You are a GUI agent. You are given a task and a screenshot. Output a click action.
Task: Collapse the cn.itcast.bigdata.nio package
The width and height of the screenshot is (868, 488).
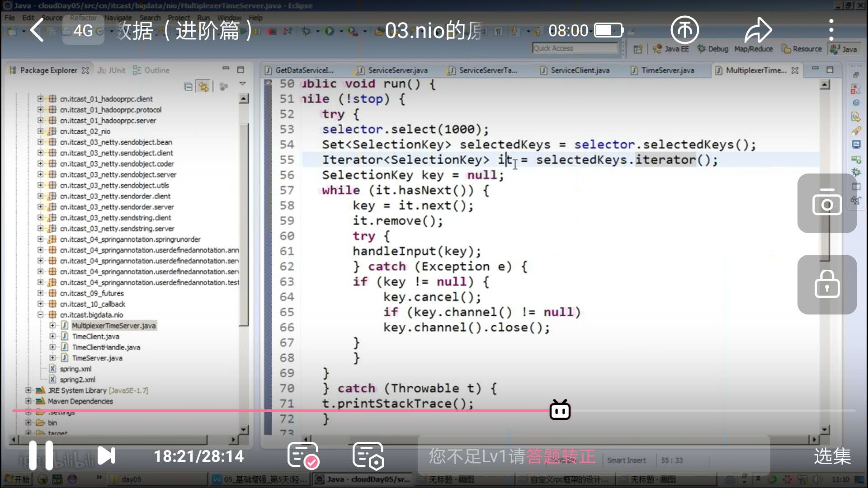tap(41, 315)
